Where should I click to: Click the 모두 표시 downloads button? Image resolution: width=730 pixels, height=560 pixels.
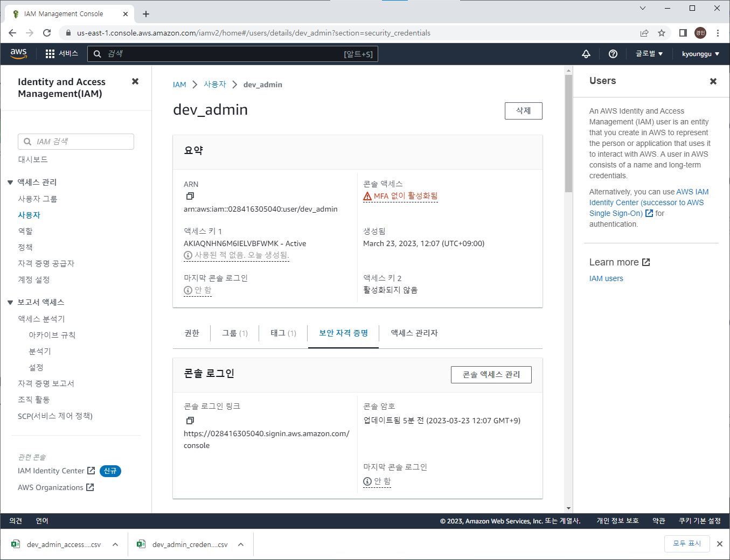pos(687,544)
